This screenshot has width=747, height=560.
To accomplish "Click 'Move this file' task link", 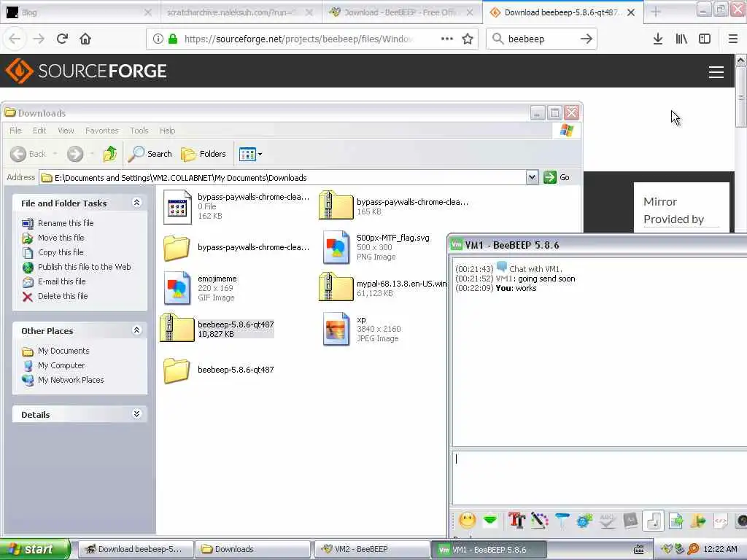I will point(61,238).
